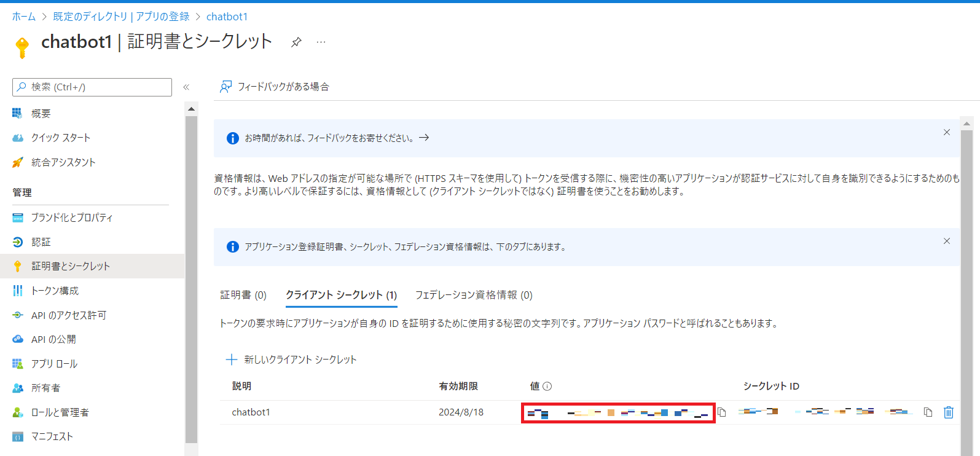Show info tooltip next to 値 column
Viewport: 980px width, 456px height.
pos(547,387)
